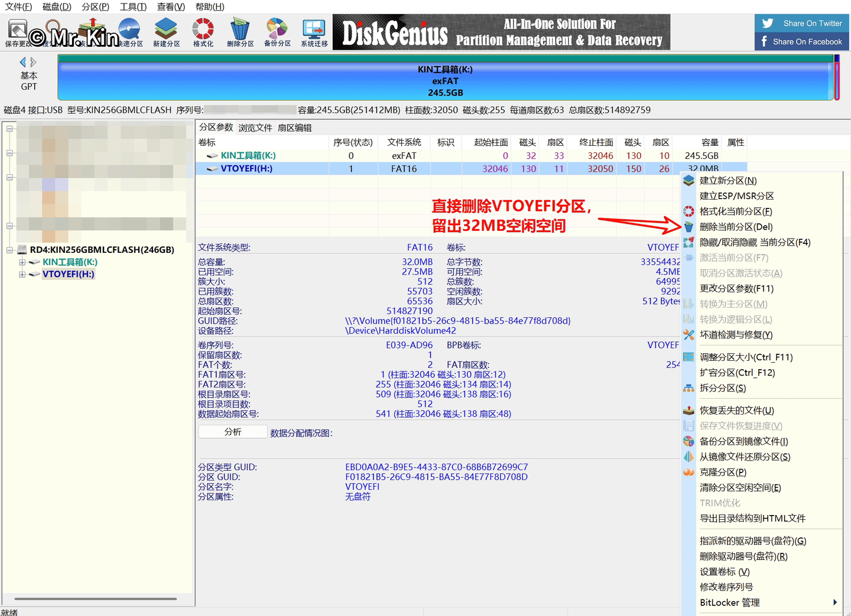The height and width of the screenshot is (616, 851).
Task: Expand the VTOYEFI(H:) tree node
Action: (22, 274)
